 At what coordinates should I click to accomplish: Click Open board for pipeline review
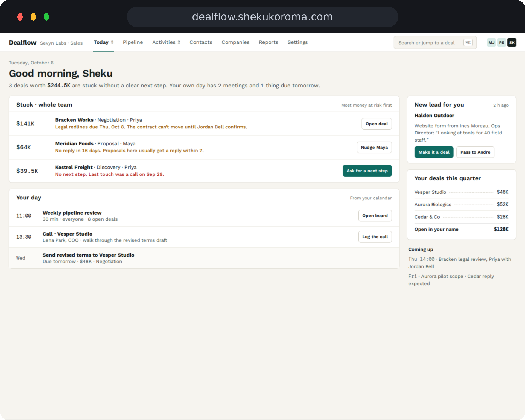(375, 216)
